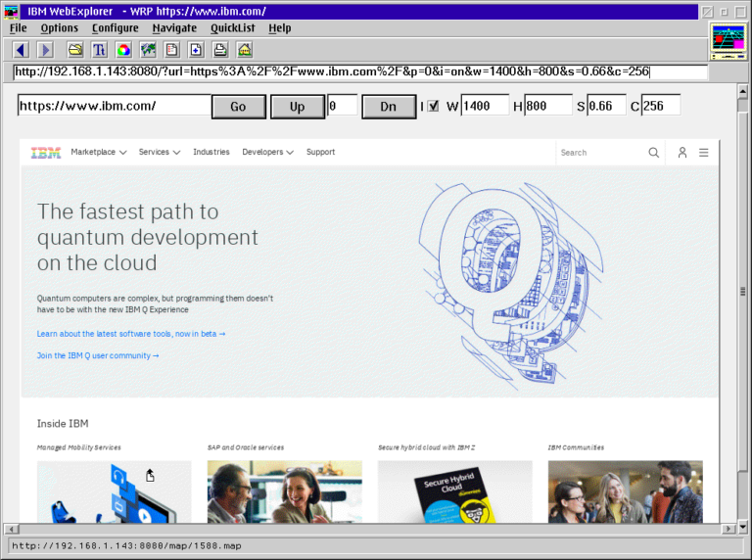Add page to QuickList via plus icon
The image size is (752, 560).
[196, 49]
